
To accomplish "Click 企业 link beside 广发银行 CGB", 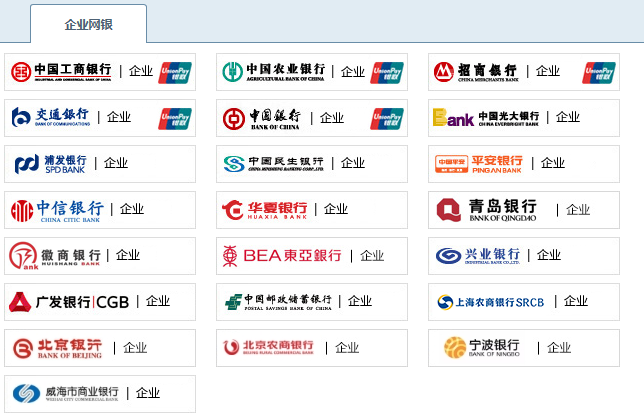I will click(158, 301).
